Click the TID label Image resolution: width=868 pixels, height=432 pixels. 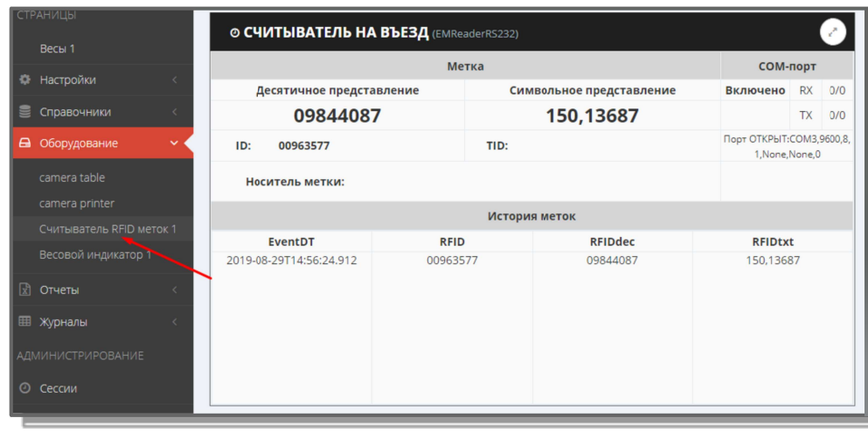497,146
